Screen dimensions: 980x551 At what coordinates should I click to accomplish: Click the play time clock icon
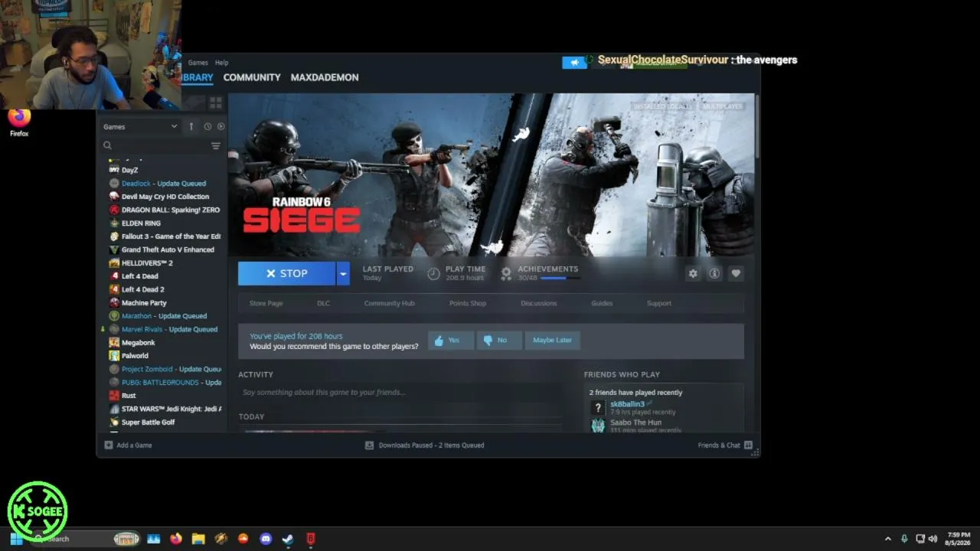coord(433,273)
